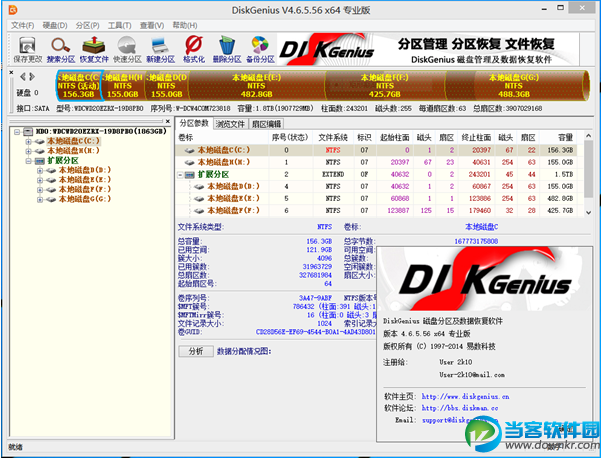
Task: Click the 文件系统 column header
Action: [x=333, y=137]
